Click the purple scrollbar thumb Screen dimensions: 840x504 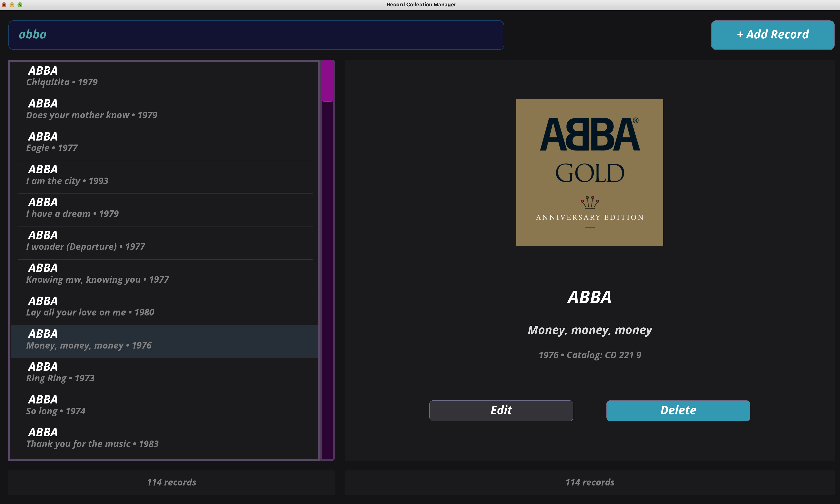click(x=327, y=81)
